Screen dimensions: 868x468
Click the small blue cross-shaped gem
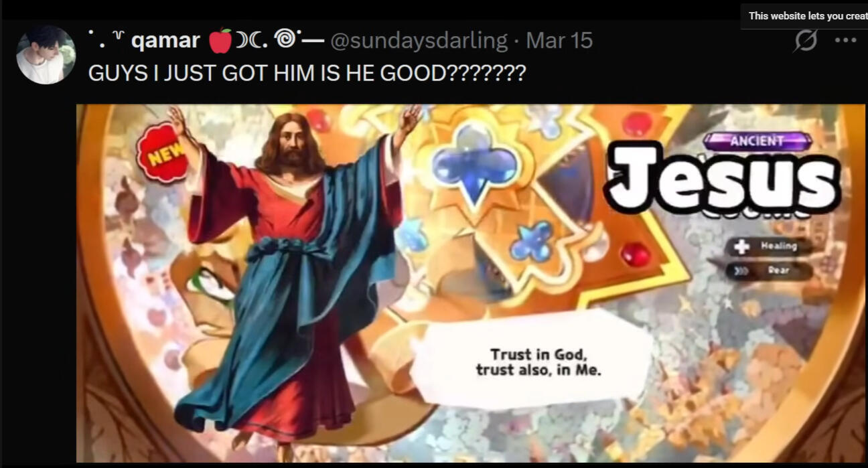532,240
